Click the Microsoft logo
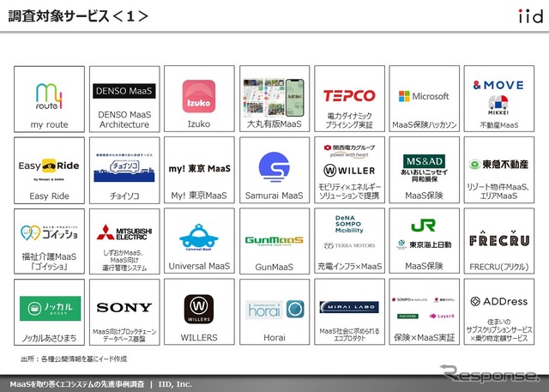 (424, 96)
